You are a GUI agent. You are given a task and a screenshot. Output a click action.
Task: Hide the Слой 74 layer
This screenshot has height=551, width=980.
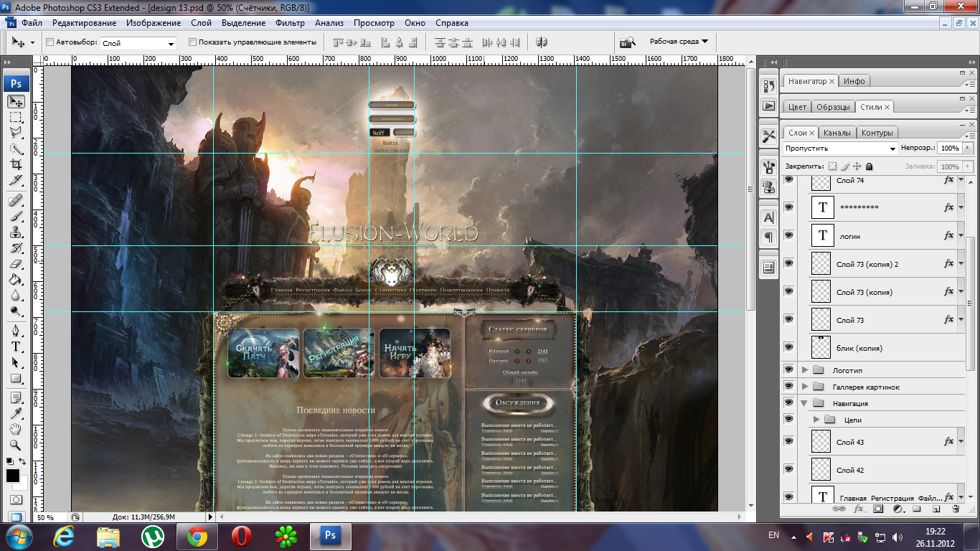click(789, 180)
